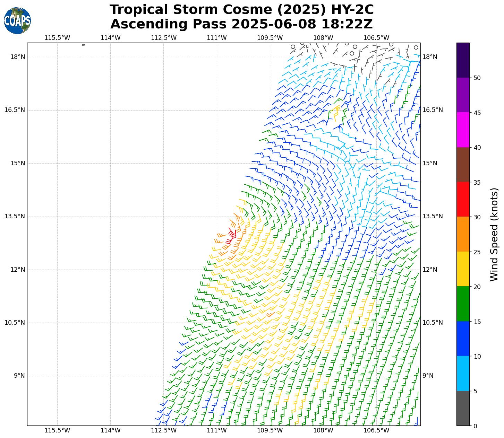Click the left 13.5°N latitude tick label

(15, 217)
